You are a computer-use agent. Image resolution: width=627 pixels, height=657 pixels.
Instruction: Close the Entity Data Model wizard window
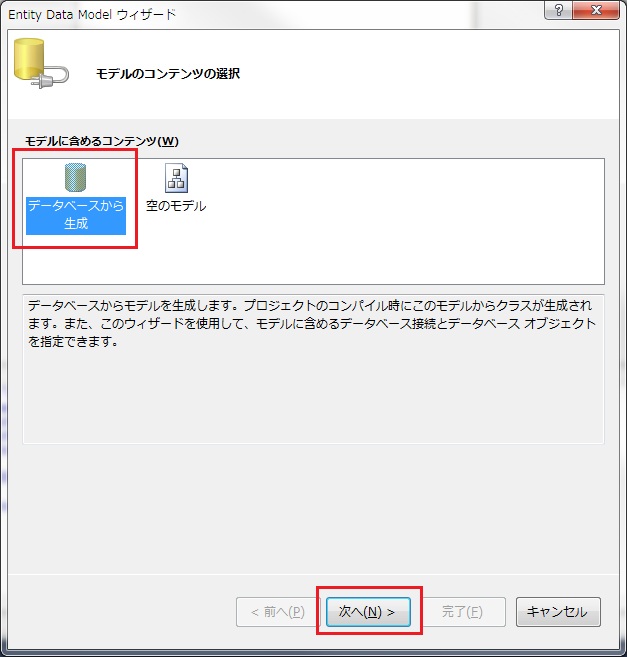pos(596,10)
